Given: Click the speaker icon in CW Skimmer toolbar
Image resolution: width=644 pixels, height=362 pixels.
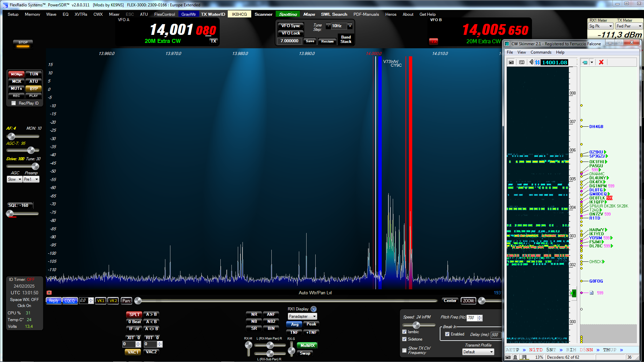Looking at the screenshot, I should tap(532, 62).
